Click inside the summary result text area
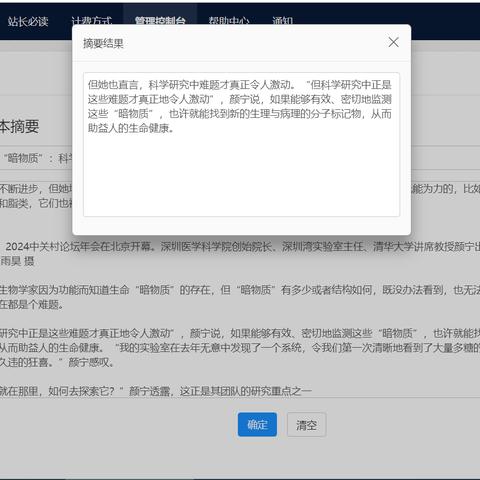 pos(241,144)
